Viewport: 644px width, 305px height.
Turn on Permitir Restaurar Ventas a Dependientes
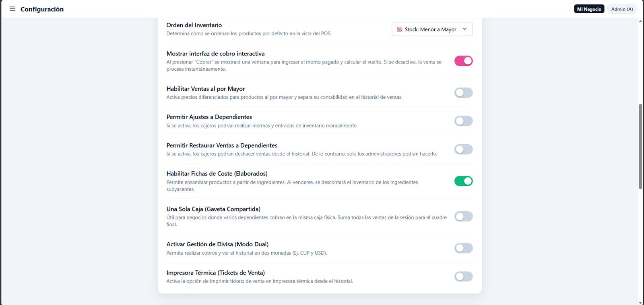pos(463,149)
